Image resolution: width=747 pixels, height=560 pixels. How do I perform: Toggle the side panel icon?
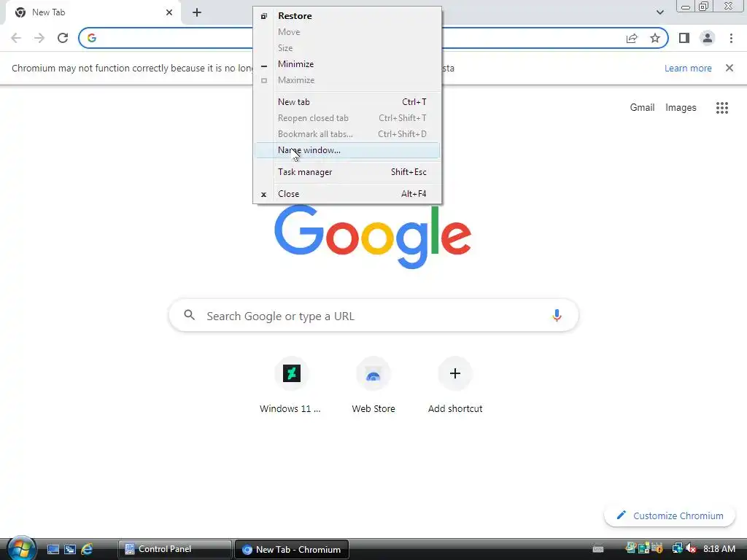tap(684, 38)
